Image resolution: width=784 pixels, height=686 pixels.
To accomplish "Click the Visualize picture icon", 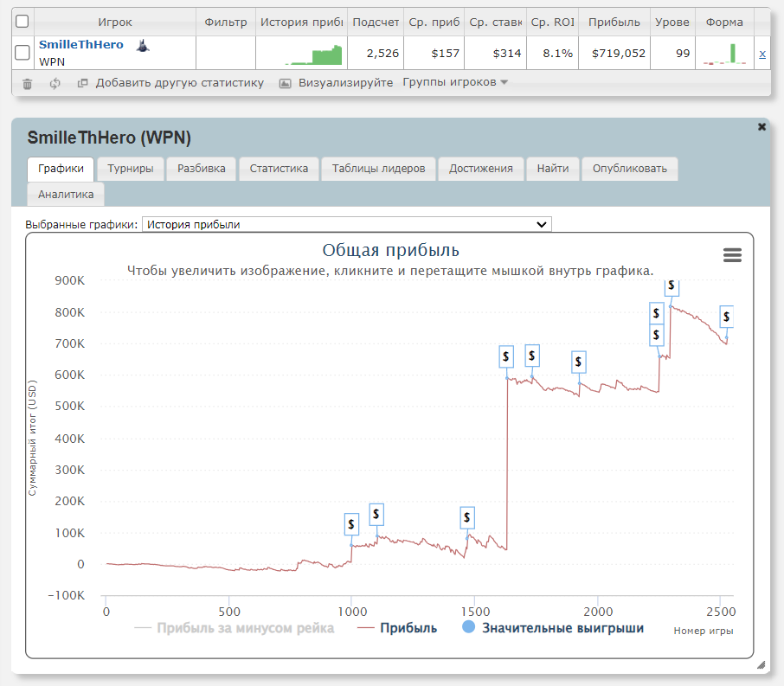I will pyautogui.click(x=285, y=84).
